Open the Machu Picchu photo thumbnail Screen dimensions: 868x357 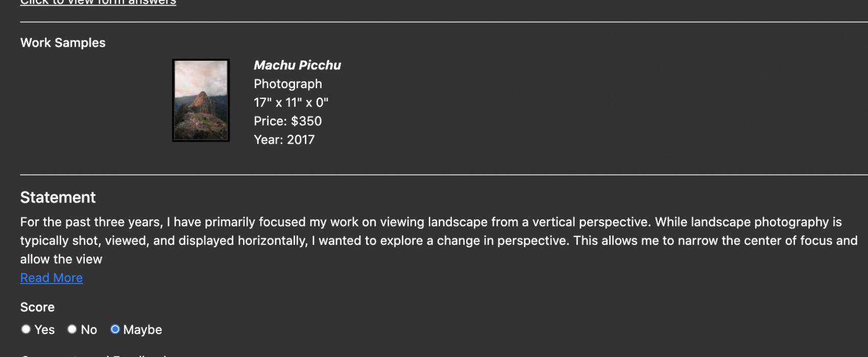tap(201, 100)
